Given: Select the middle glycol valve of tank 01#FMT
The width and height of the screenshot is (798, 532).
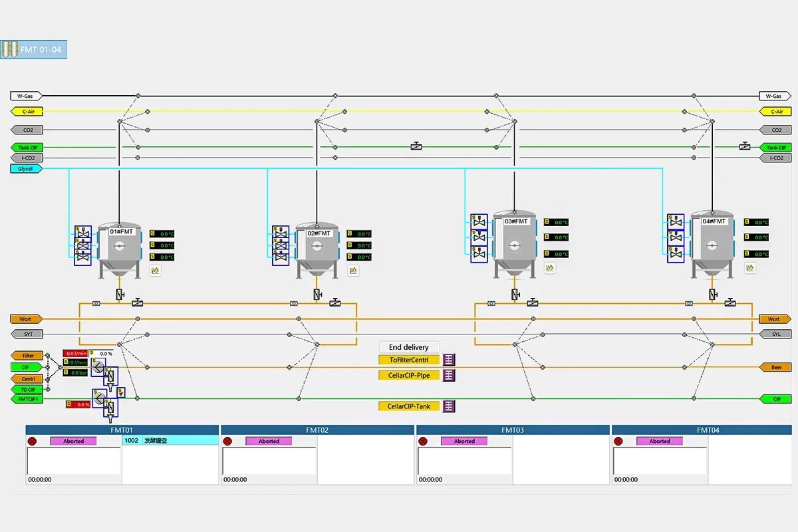Looking at the screenshot, I should (x=82, y=245).
